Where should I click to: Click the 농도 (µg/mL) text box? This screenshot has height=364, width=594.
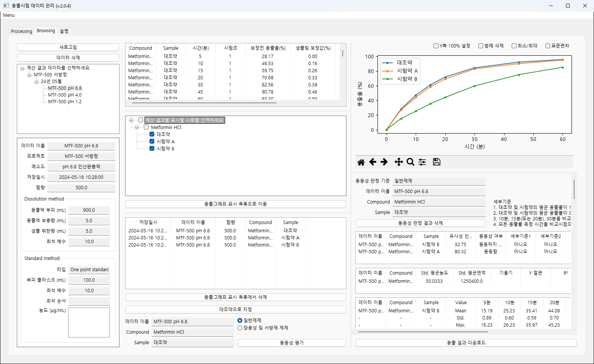[89, 322]
